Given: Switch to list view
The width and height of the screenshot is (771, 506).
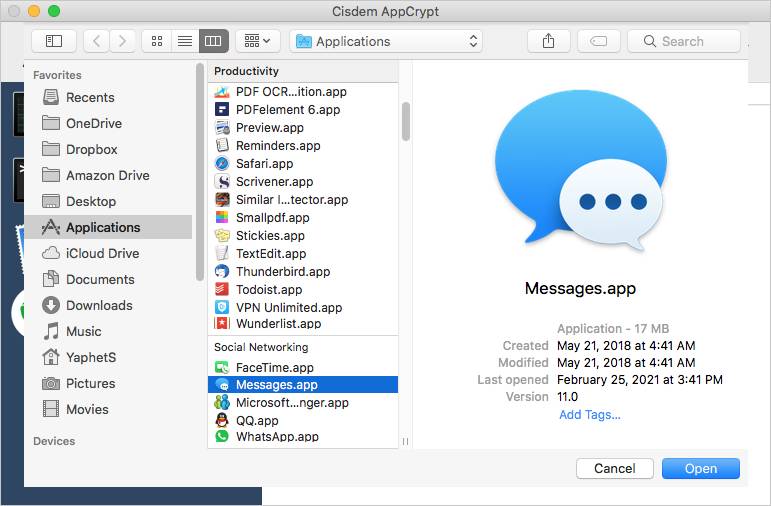Looking at the screenshot, I should [x=185, y=41].
